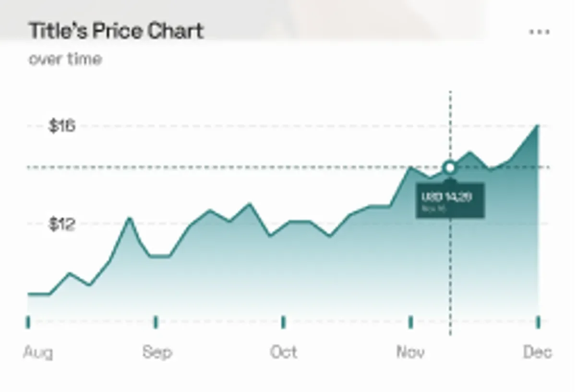The image size is (576, 392).
Task: Click the late-August price peak on line
Action: coord(129,218)
